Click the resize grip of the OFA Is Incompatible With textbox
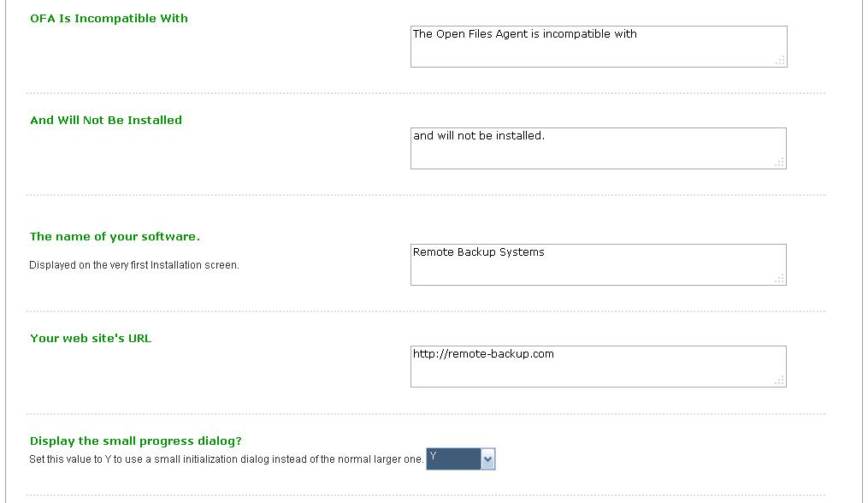868x503 pixels. (781, 61)
